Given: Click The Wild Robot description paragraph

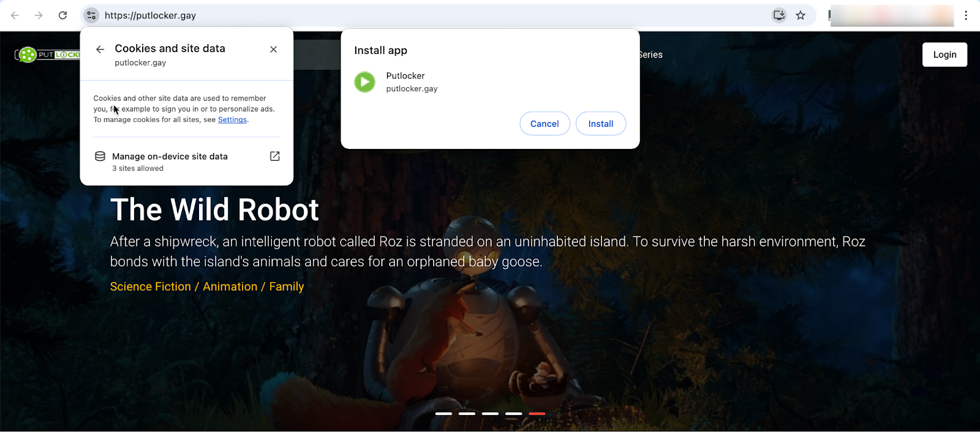Looking at the screenshot, I should tap(488, 251).
